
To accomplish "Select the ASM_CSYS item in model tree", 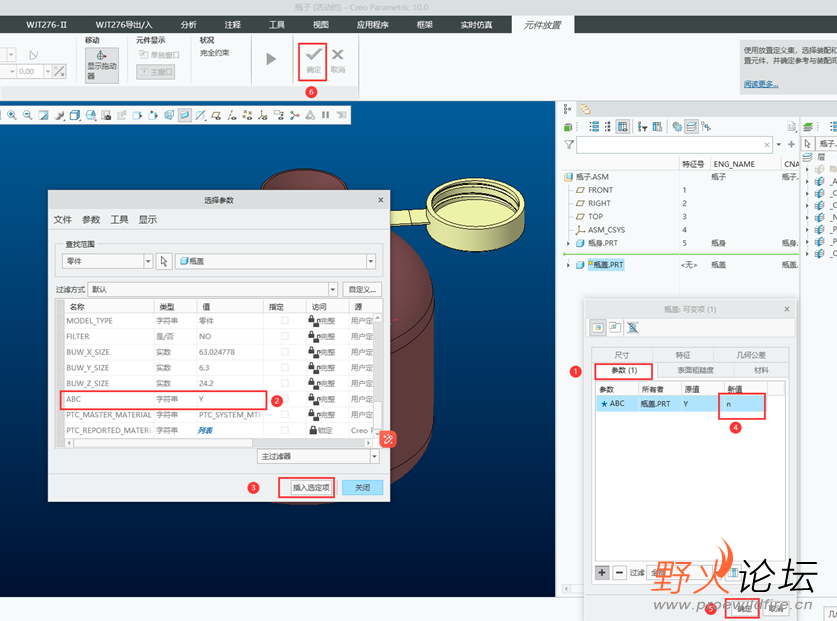I will [x=606, y=230].
